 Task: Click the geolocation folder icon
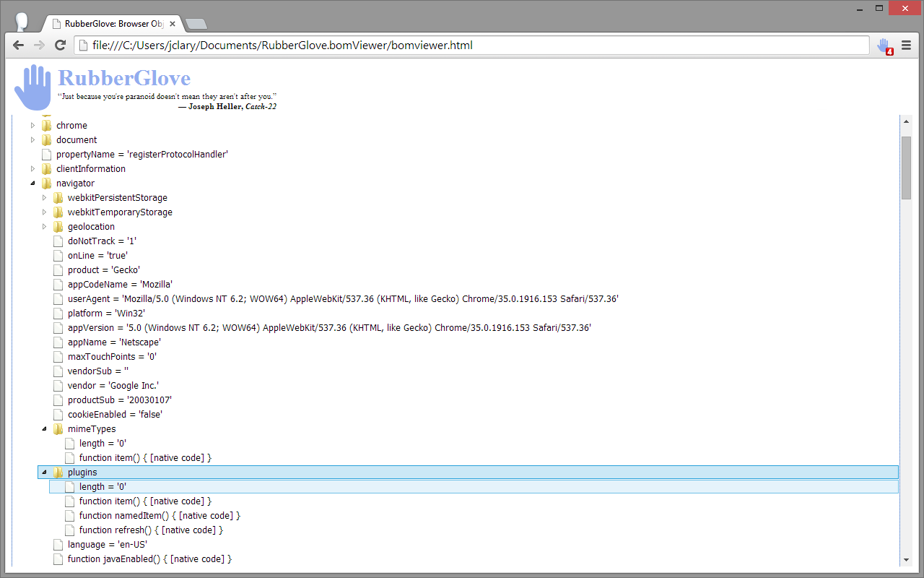[58, 227]
